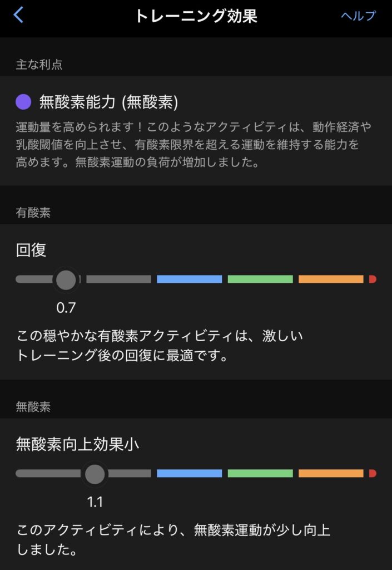Tap the anaerobic 無酸素向上効果小 slider knob

(x=95, y=474)
